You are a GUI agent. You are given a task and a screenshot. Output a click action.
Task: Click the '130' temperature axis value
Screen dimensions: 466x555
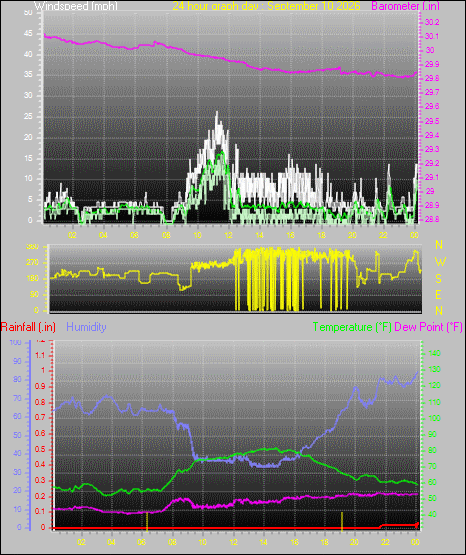[435, 370]
